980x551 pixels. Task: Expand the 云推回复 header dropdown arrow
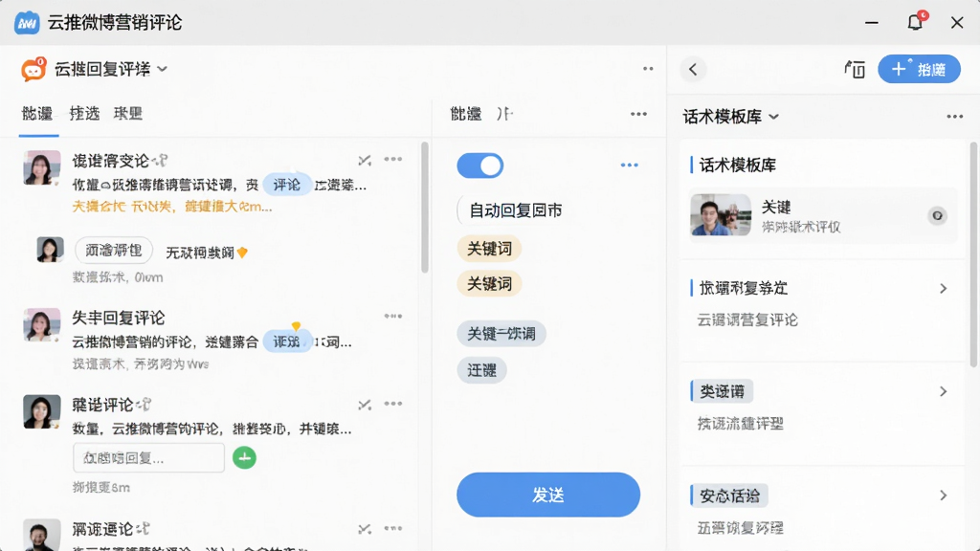click(163, 69)
